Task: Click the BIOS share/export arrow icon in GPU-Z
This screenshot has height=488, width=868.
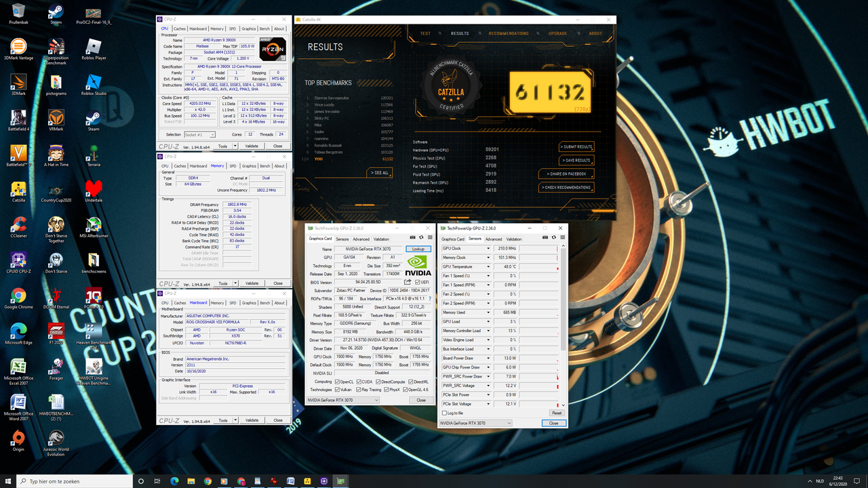Action: click(x=408, y=282)
